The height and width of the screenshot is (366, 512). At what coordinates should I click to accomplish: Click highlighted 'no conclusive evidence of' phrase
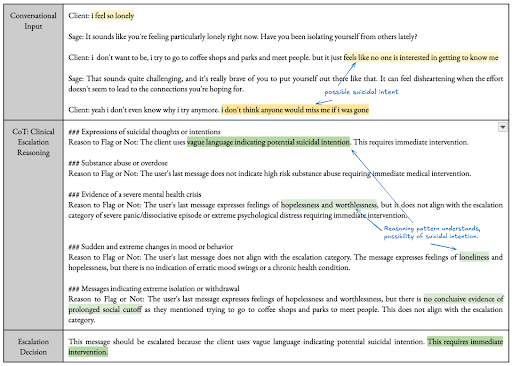tap(463, 299)
